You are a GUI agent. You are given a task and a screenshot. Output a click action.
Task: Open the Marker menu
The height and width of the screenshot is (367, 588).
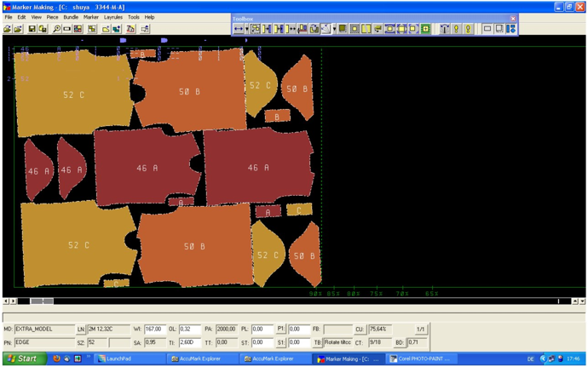pyautogui.click(x=90, y=17)
